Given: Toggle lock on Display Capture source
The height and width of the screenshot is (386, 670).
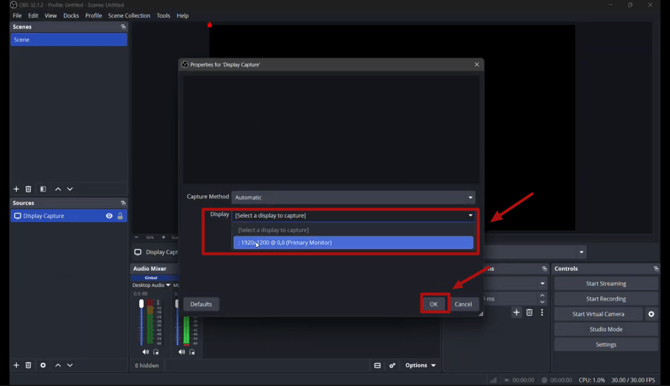Looking at the screenshot, I should 120,216.
